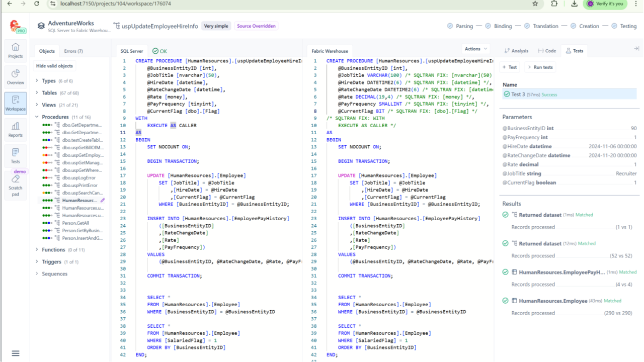Viewport: 644px width, 362px height.
Task: Open the Actions dropdown
Action: coord(475,49)
